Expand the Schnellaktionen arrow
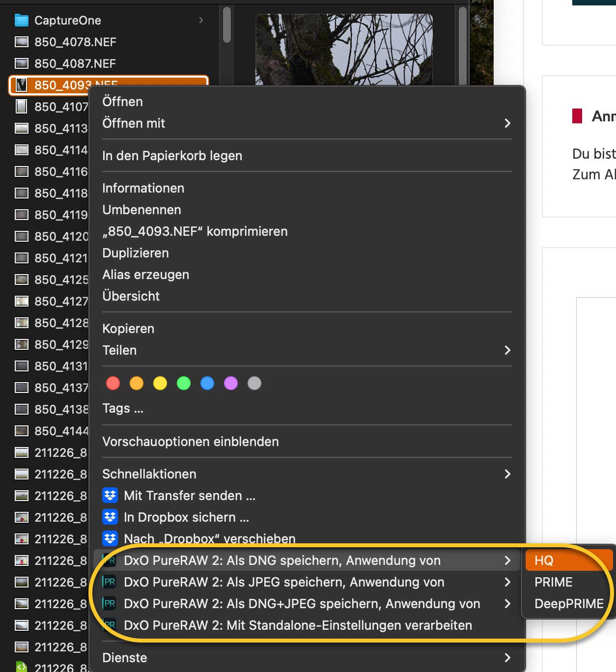616x672 pixels. (x=507, y=474)
